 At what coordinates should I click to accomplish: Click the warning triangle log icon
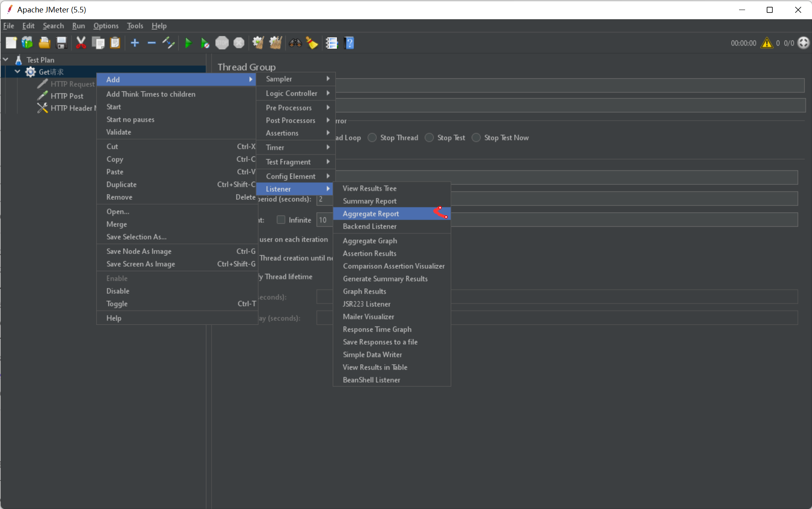point(767,43)
